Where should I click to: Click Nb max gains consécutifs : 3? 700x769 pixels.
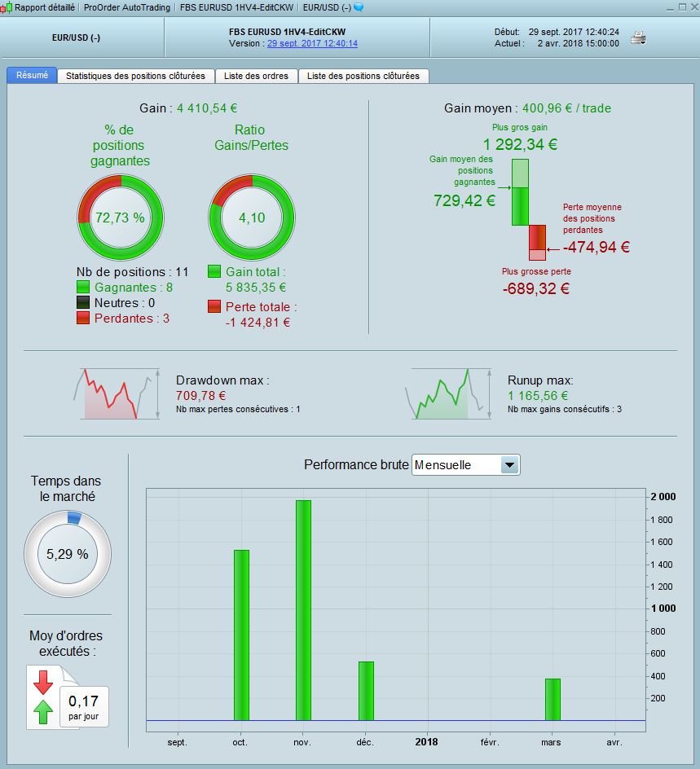pyautogui.click(x=565, y=409)
